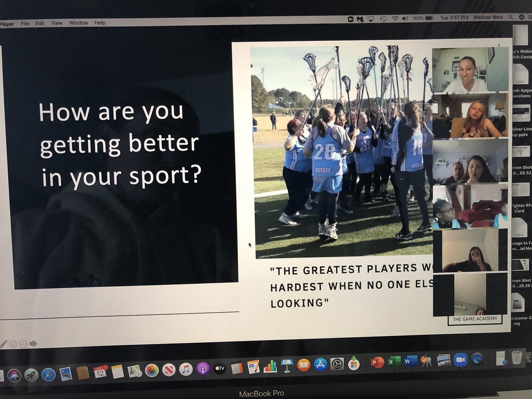Open the yellow Notes app icon
The image size is (532, 399).
point(117,372)
